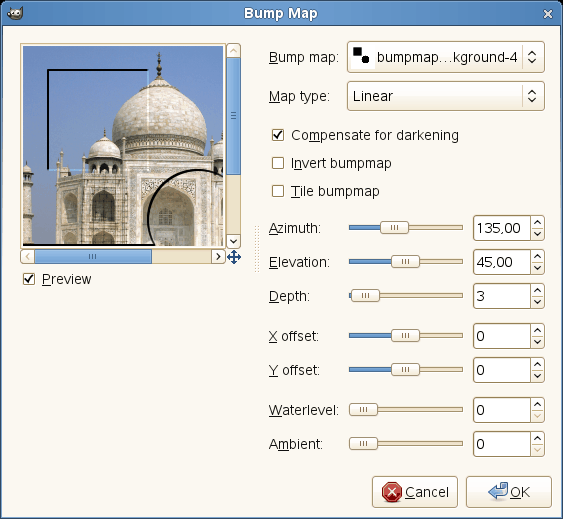This screenshot has width=563, height=519.
Task: Click the Bump map label
Action: coord(304,57)
